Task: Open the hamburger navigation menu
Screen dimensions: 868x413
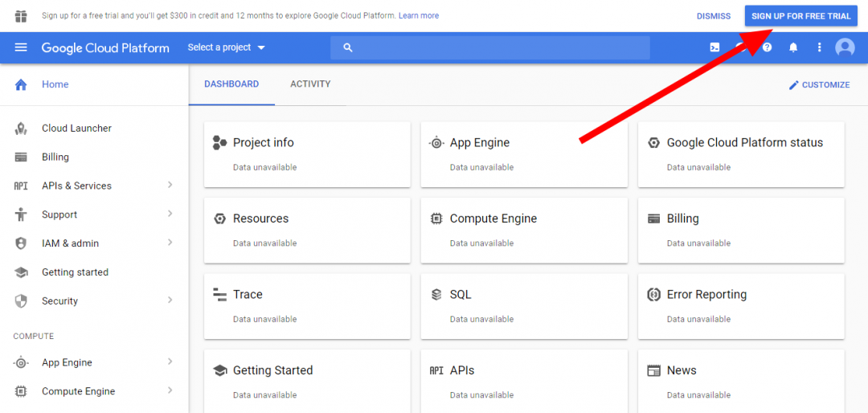Action: [21, 47]
